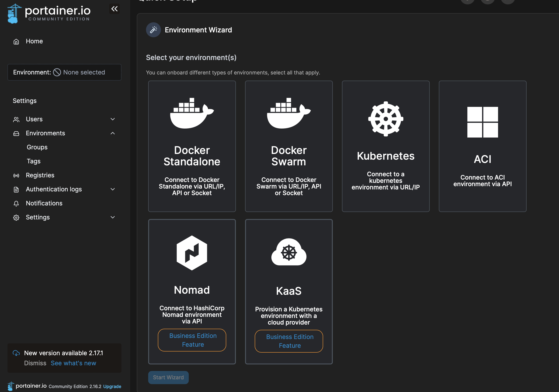559x392 pixels.
Task: Click the cloud download new-version icon
Action: (16, 353)
